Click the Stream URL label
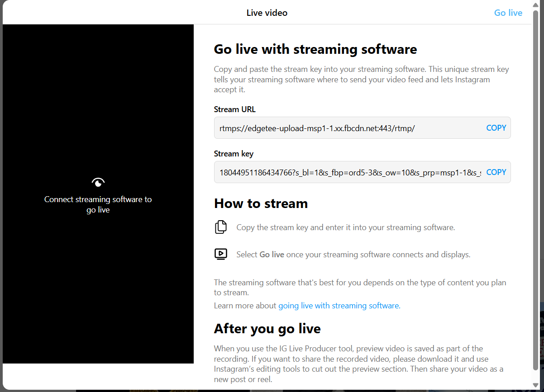Viewport: 544px width, 392px height. tap(234, 109)
